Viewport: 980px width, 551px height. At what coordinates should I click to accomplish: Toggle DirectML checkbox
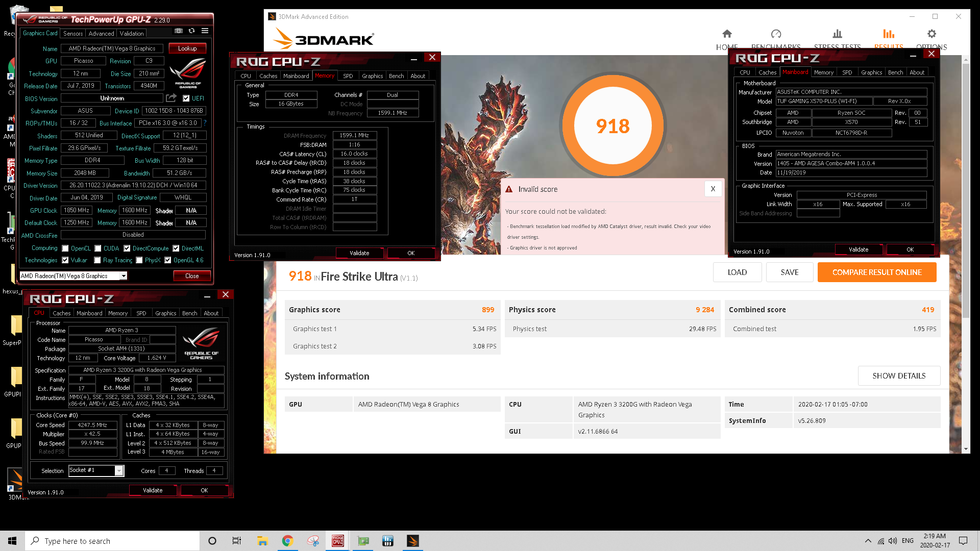tap(176, 248)
